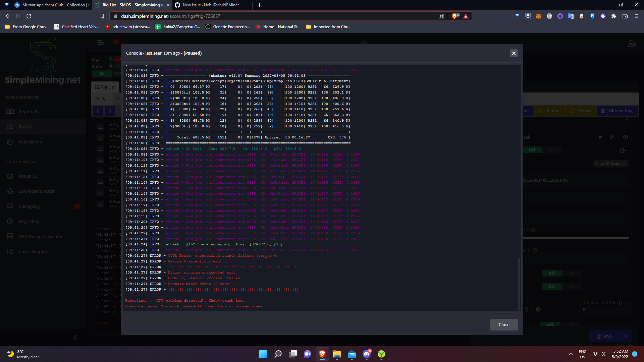Switch the second lower Off/On toggle to On
This screenshot has height=362, width=644.
pyautogui.click(x=572, y=287)
